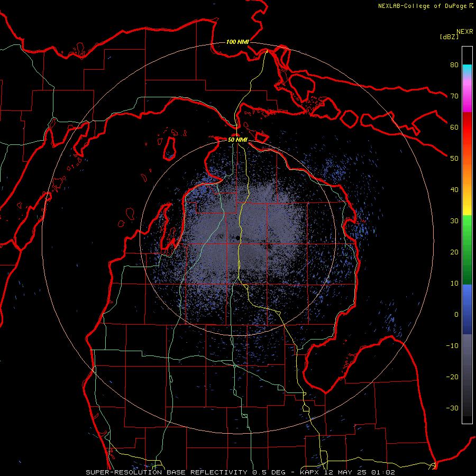Click the NEXR label above color scale

point(465,32)
